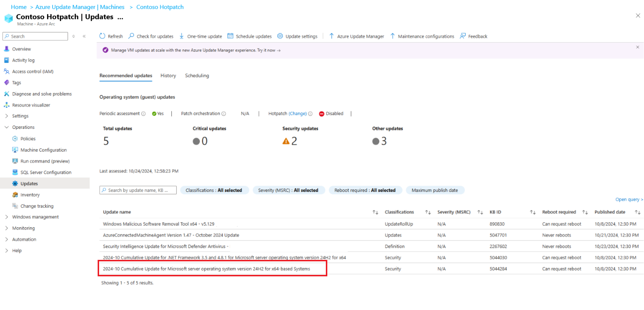The height and width of the screenshot is (310, 644).
Task: Expand the Help section
Action: [7, 251]
